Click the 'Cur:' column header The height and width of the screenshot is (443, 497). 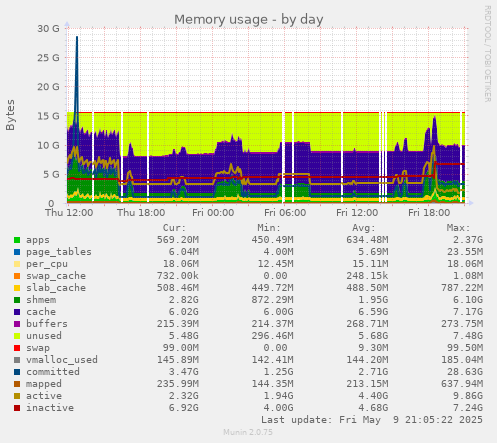(174, 228)
